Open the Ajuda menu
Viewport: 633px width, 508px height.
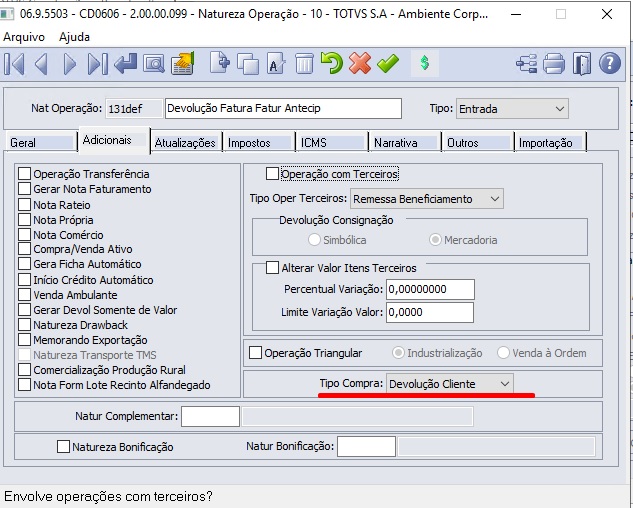tap(74, 37)
